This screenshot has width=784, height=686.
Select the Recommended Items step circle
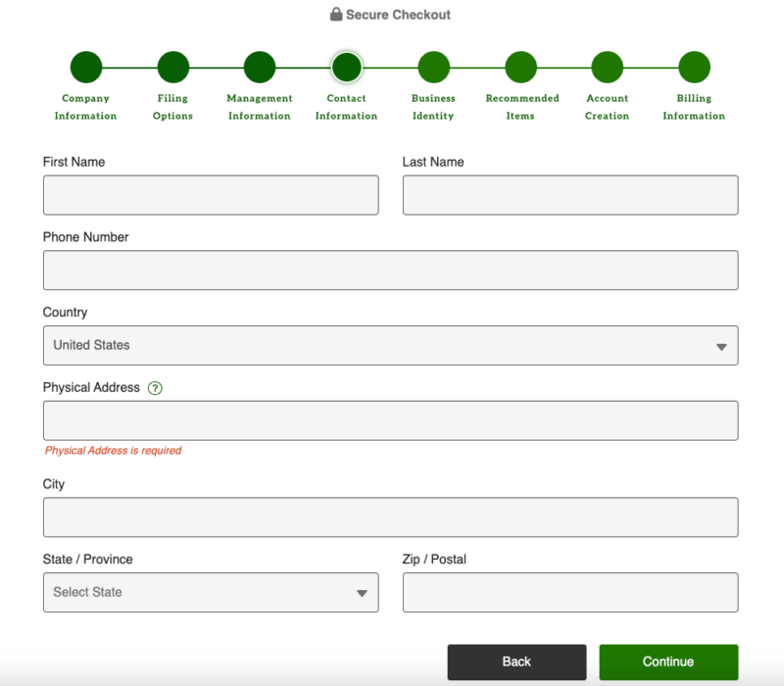coord(520,67)
